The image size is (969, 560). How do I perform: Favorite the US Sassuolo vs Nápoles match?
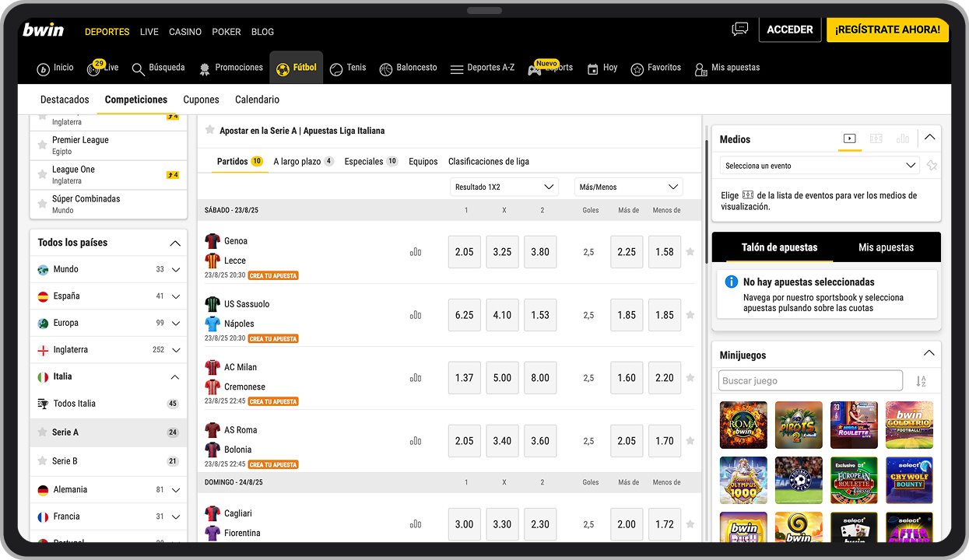[x=690, y=315]
